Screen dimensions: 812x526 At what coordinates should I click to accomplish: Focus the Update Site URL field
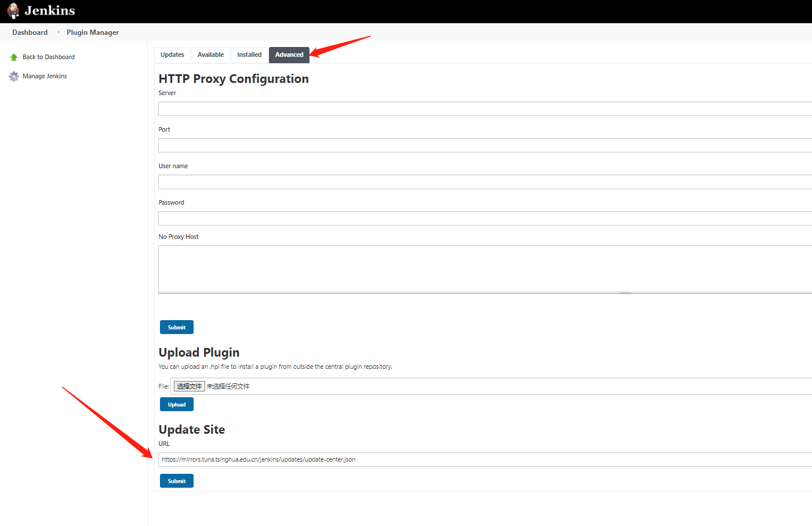point(485,459)
